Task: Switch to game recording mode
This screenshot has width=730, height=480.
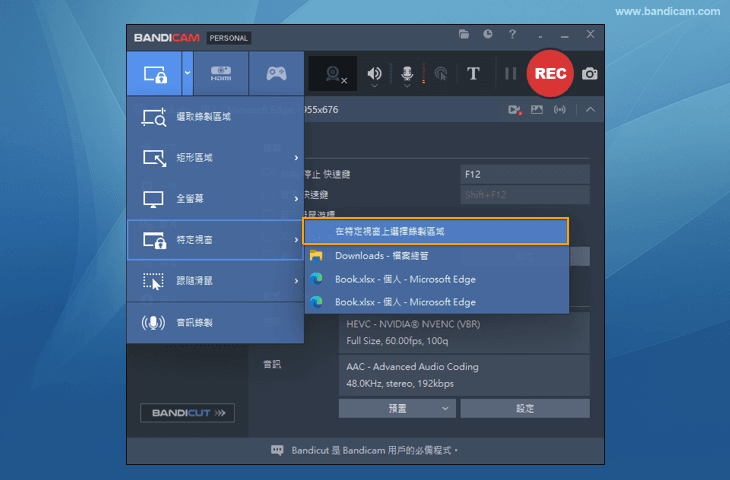Action: click(276, 73)
